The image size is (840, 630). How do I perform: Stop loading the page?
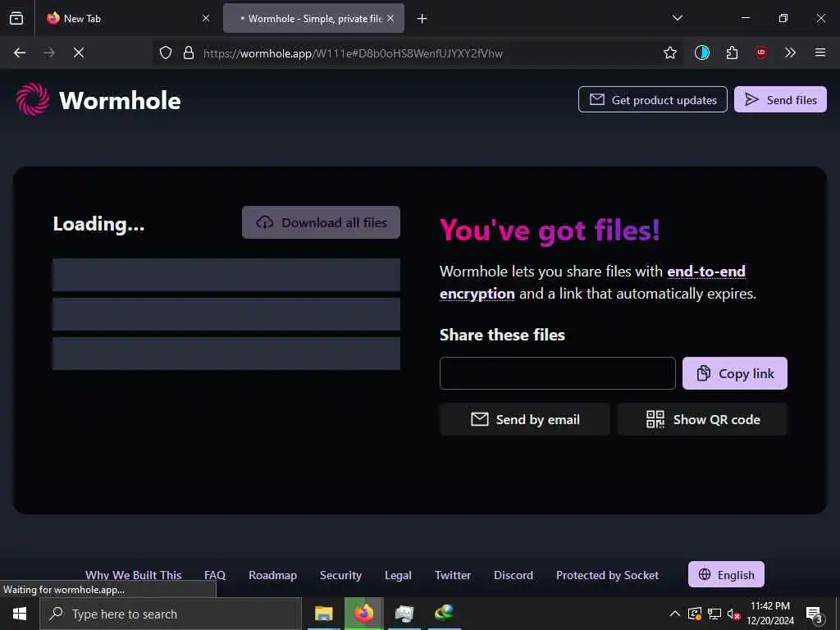tap(79, 52)
